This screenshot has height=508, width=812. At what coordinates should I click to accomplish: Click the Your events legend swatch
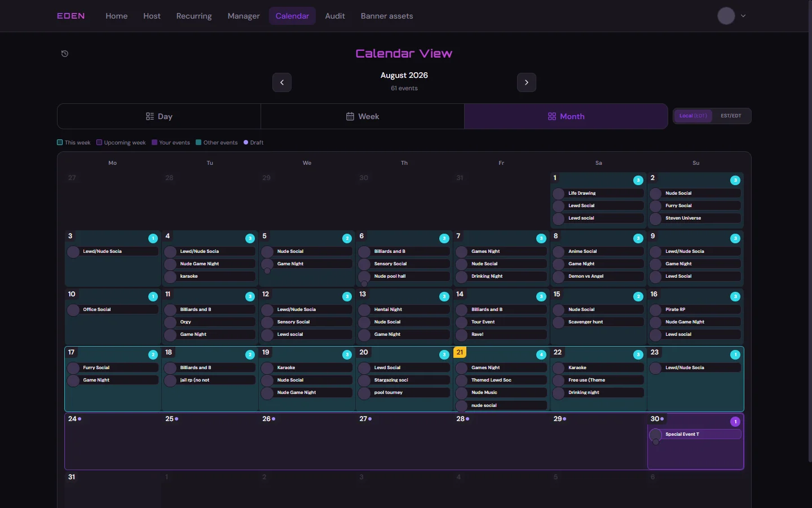155,142
